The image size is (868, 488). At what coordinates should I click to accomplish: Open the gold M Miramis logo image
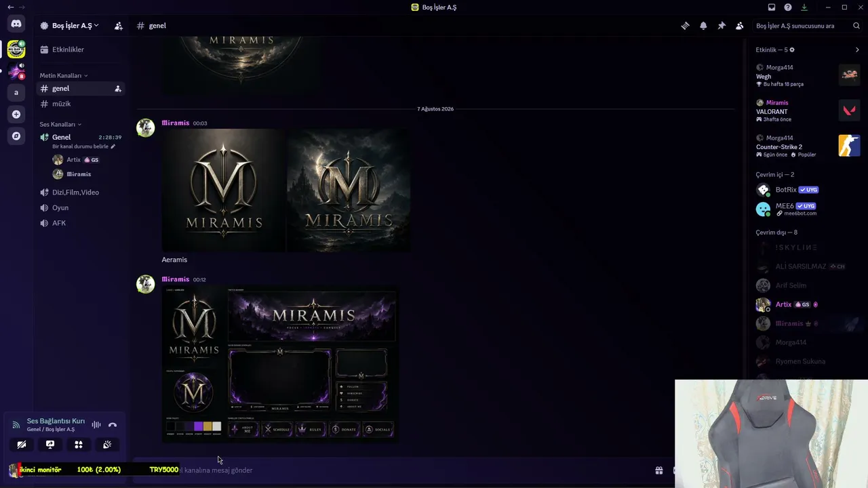tap(223, 190)
